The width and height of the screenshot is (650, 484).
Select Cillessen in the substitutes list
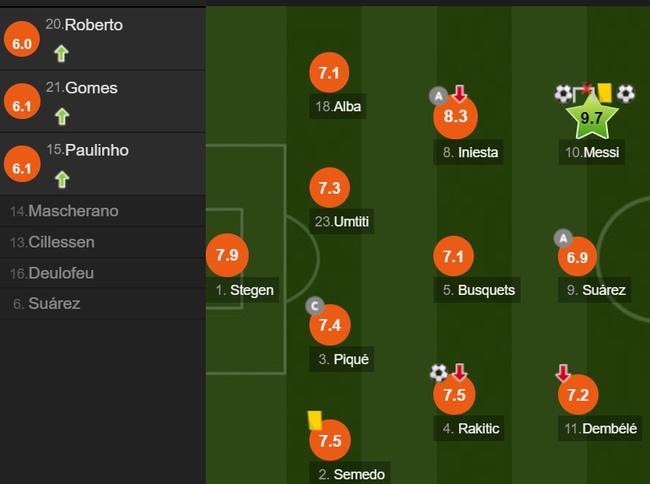point(103,242)
